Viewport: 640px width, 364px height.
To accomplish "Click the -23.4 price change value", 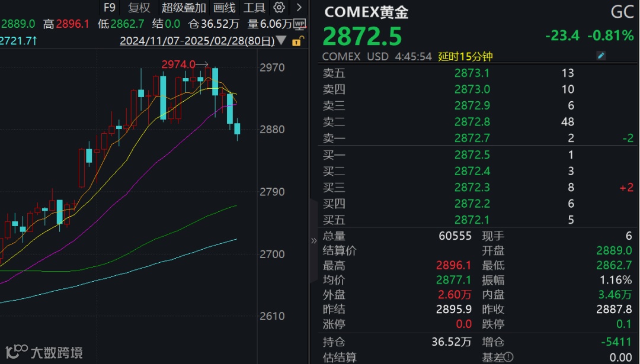I will coord(562,36).
